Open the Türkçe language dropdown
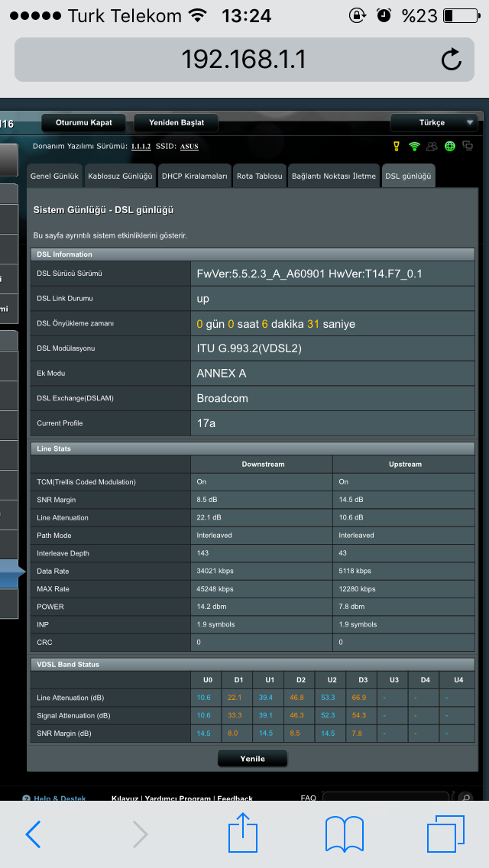489x868 pixels. pyautogui.click(x=434, y=122)
